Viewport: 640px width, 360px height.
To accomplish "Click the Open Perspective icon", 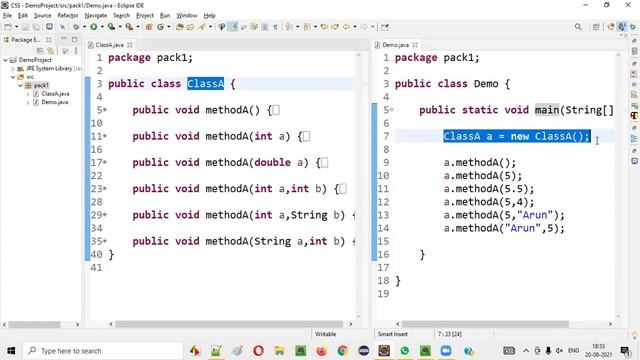I will pos(596,27).
